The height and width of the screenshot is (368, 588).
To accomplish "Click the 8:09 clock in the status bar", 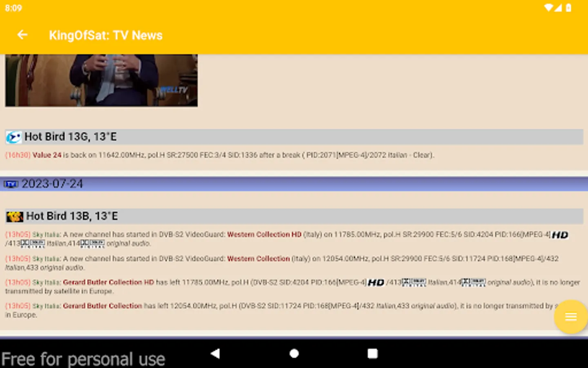I will click(13, 8).
